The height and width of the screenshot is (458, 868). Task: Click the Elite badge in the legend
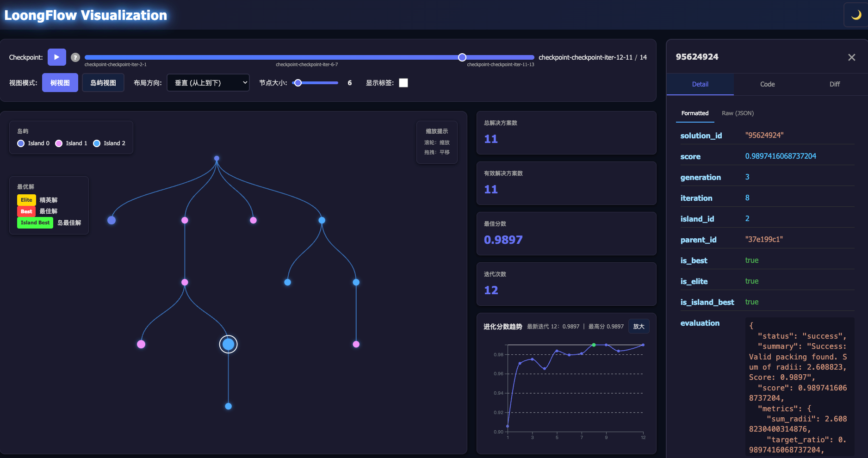[26, 200]
